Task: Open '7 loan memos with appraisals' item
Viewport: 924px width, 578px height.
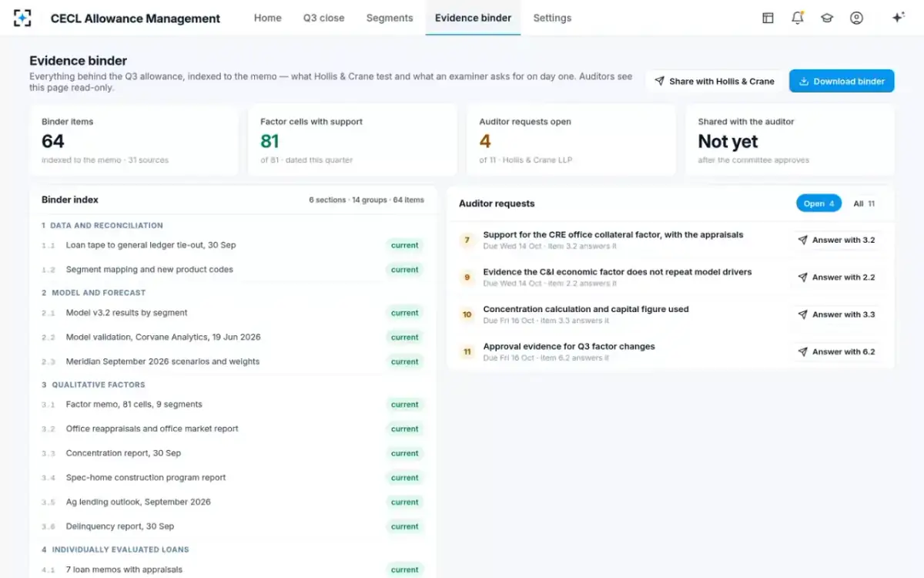Action: coord(233,570)
